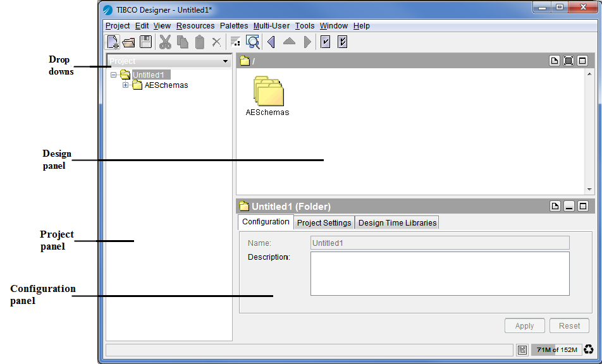Click the Reset button

569,325
